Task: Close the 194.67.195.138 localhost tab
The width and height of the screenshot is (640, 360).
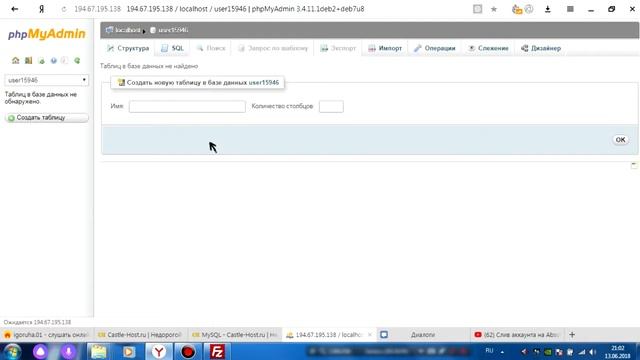Action: tap(369, 335)
